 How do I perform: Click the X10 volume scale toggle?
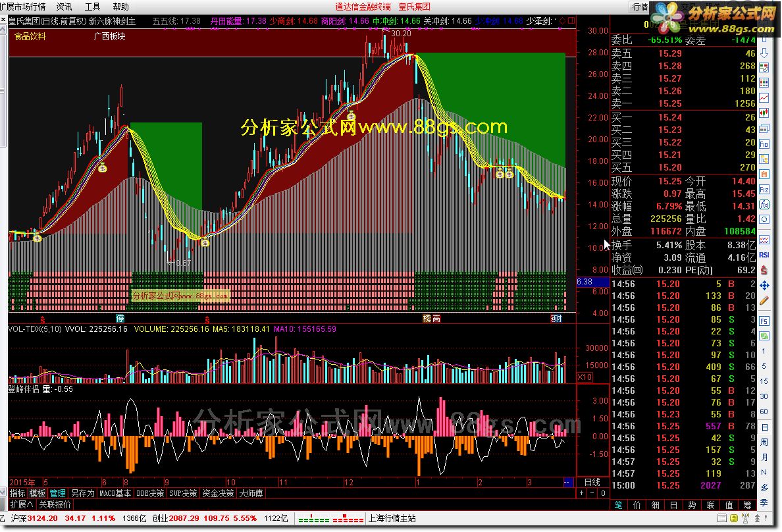tap(585, 377)
